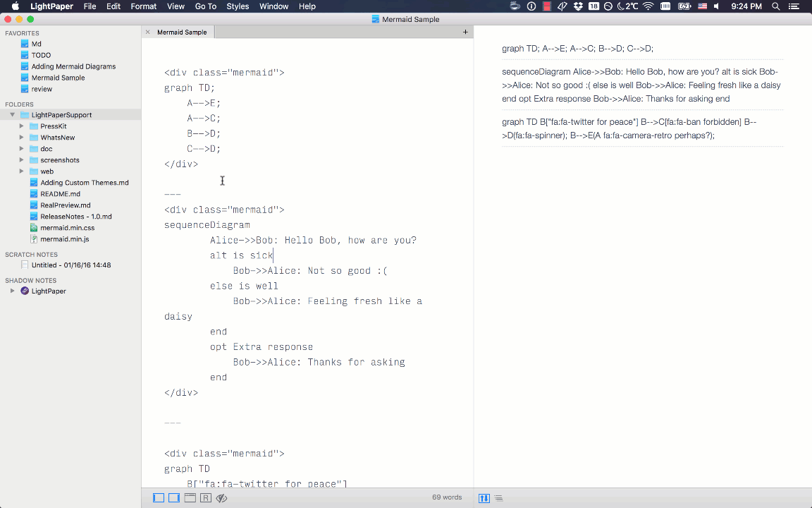Open the LightPaper application menu
The image size is (812, 508).
(51, 6)
